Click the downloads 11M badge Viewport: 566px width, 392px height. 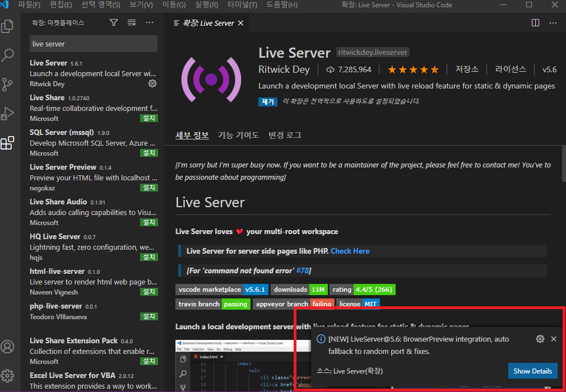tap(299, 290)
